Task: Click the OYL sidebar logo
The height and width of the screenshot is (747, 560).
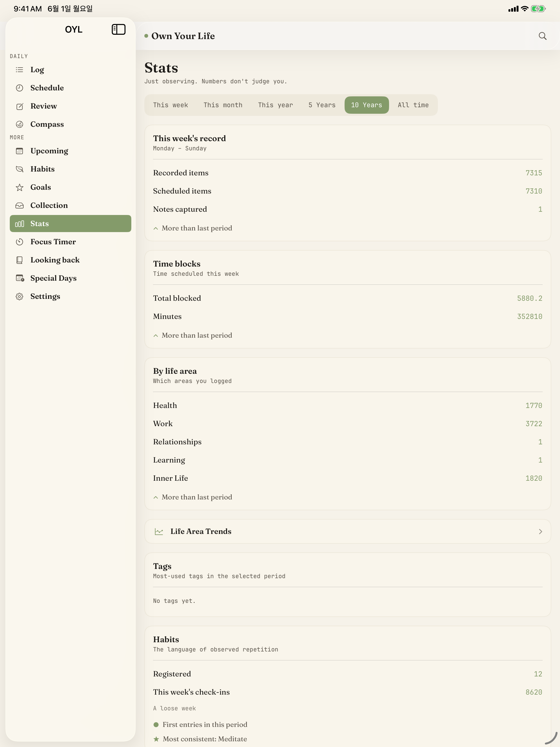Action: coord(74,29)
